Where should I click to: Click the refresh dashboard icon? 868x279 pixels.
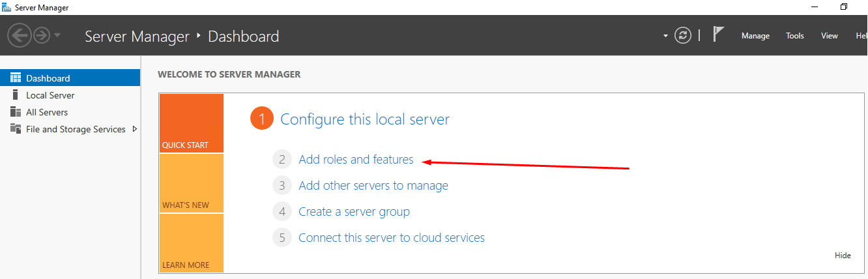click(x=683, y=35)
